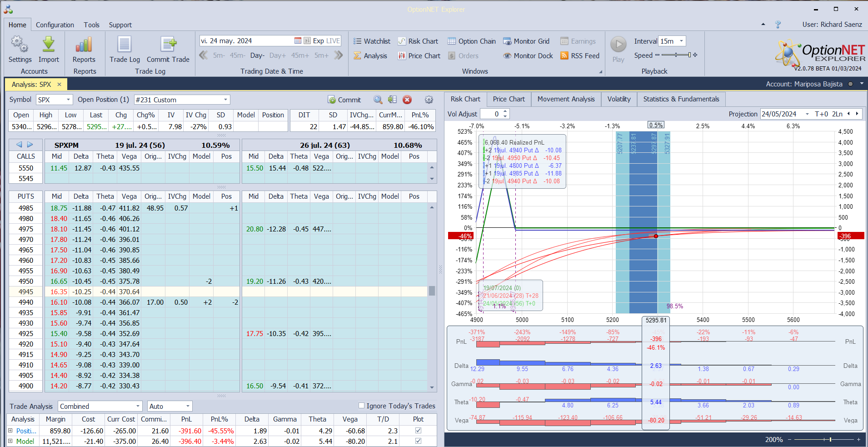Switch to the Configuration ribbon tab
The image size is (868, 447).
click(x=55, y=25)
